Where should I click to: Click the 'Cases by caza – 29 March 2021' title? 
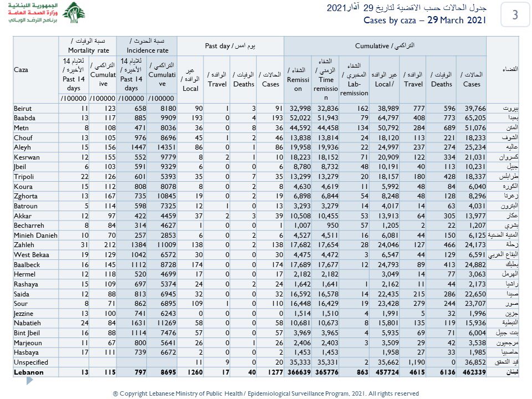tap(424, 20)
